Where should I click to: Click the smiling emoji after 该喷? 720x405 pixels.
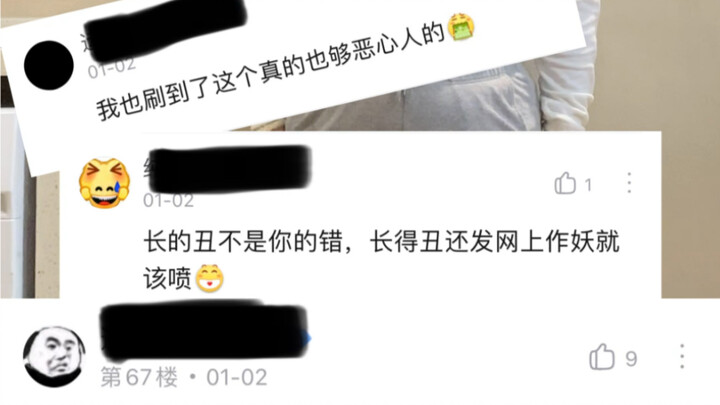pyautogui.click(x=210, y=278)
